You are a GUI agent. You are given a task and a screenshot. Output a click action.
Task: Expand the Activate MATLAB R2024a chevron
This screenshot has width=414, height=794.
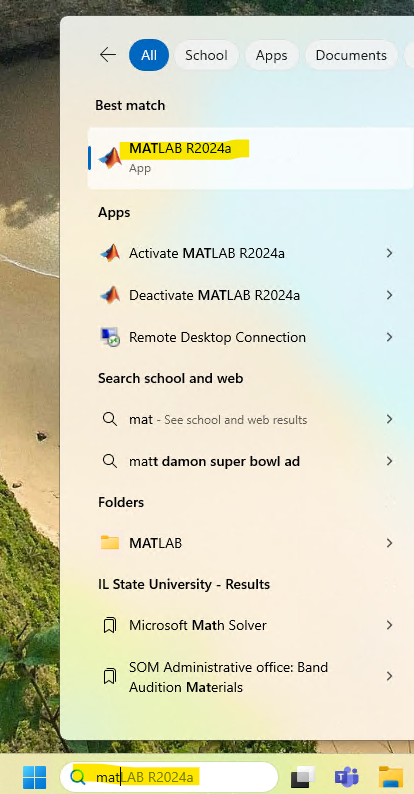click(x=389, y=253)
